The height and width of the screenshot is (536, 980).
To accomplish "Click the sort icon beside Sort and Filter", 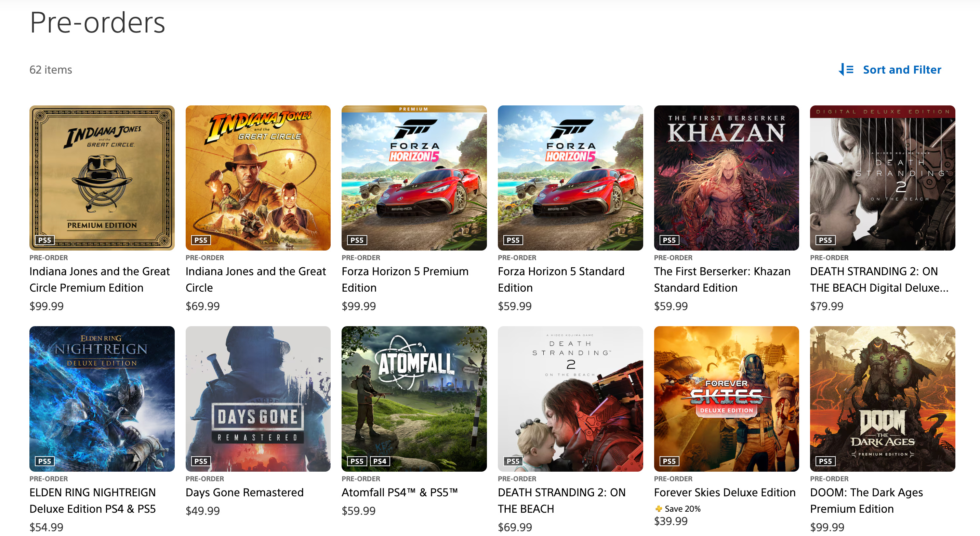I will pos(846,70).
